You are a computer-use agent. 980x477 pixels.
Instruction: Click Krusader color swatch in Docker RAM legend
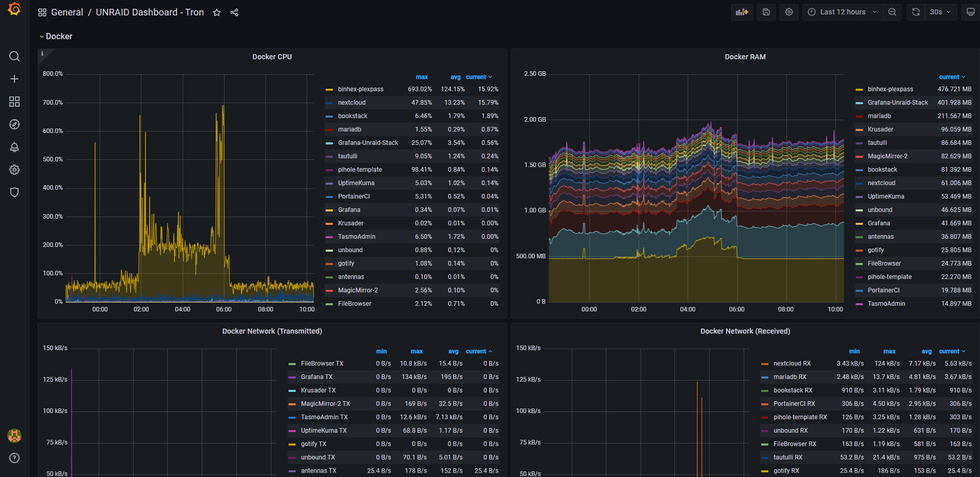859,130
